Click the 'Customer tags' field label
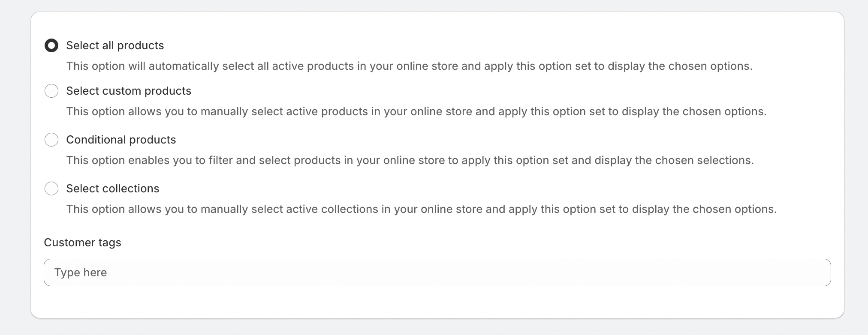Viewport: 868px width, 335px height. pos(82,242)
